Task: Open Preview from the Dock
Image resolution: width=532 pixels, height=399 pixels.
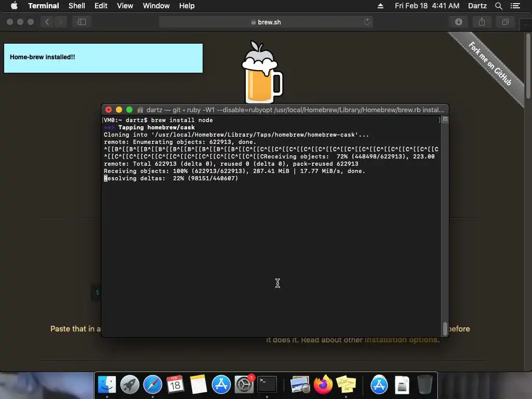Action: click(x=300, y=385)
